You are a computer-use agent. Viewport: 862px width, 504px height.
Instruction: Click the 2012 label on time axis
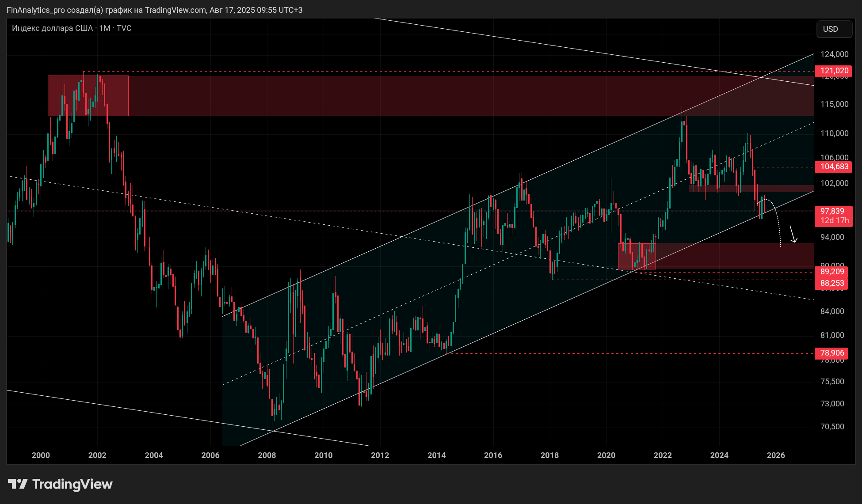click(380, 455)
